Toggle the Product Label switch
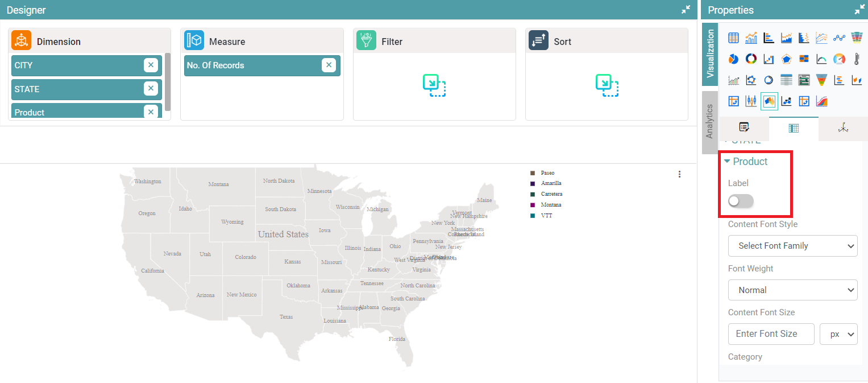 point(741,201)
